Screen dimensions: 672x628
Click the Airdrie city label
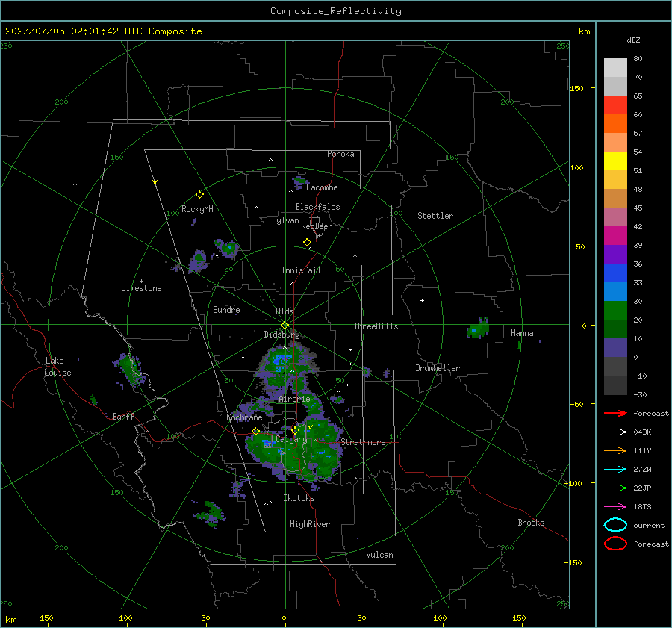pyautogui.click(x=294, y=399)
